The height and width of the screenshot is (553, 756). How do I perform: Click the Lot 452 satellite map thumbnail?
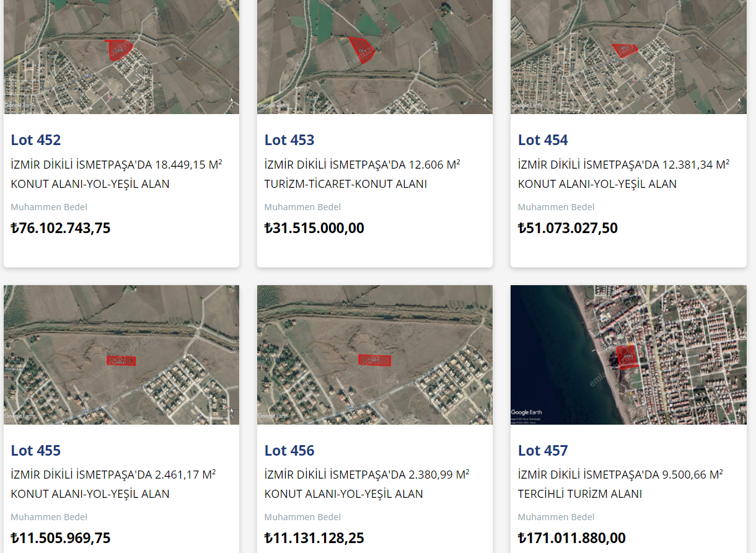click(121, 57)
